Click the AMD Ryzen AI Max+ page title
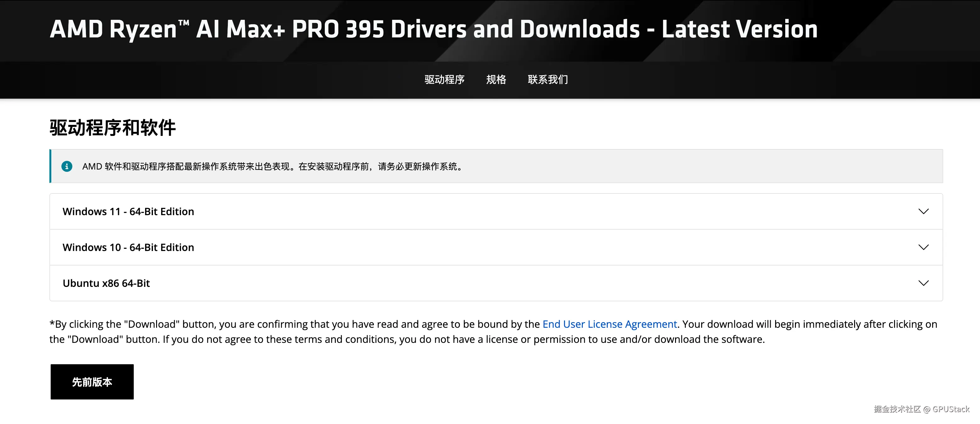Screen dimensions: 980x424 coord(433,29)
